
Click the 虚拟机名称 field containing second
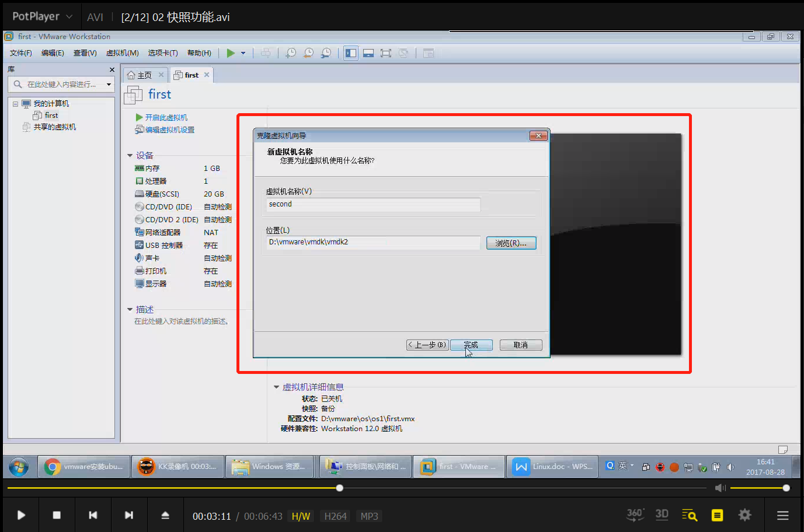373,204
